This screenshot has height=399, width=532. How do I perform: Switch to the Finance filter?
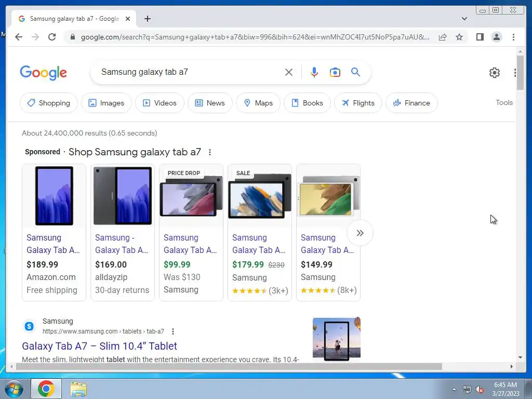pyautogui.click(x=411, y=103)
